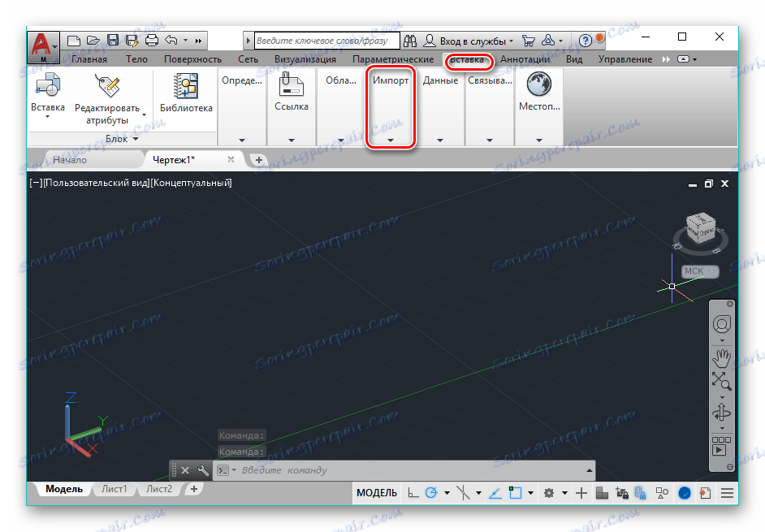Click the Open file folder icon

[93, 41]
